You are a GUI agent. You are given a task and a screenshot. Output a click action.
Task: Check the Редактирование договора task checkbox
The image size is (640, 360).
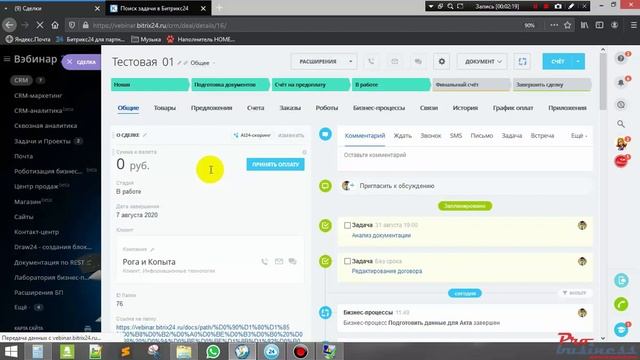click(x=347, y=261)
